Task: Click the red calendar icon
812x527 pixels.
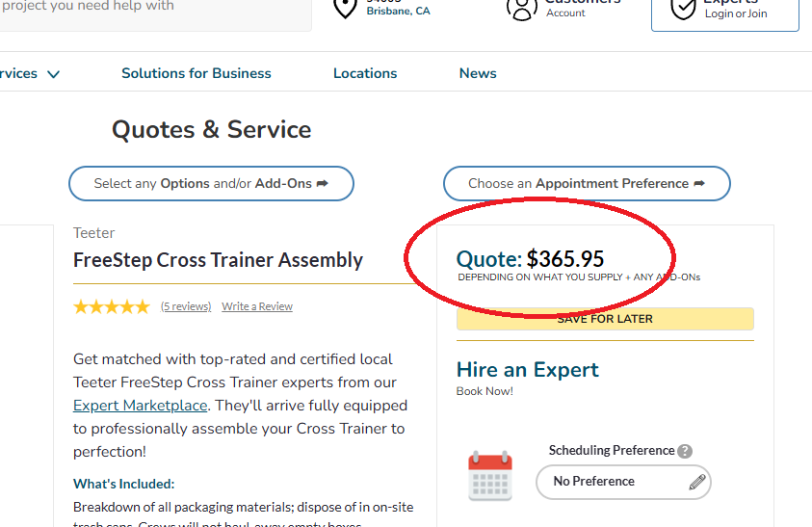Action: coord(489,476)
